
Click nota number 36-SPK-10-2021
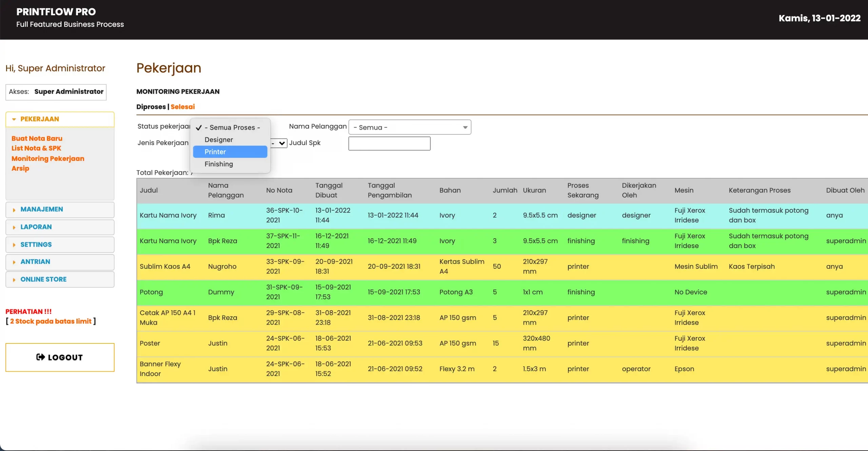pyautogui.click(x=284, y=215)
